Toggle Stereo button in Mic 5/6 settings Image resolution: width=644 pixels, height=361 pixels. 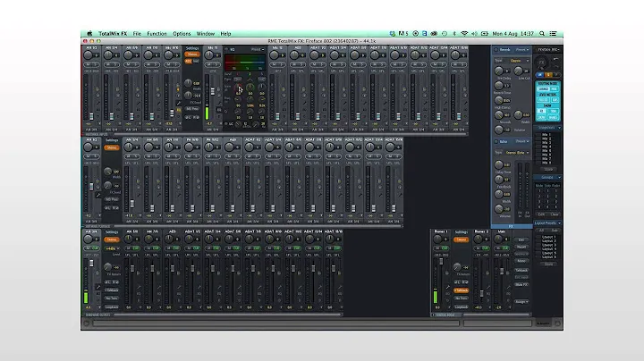(192, 55)
